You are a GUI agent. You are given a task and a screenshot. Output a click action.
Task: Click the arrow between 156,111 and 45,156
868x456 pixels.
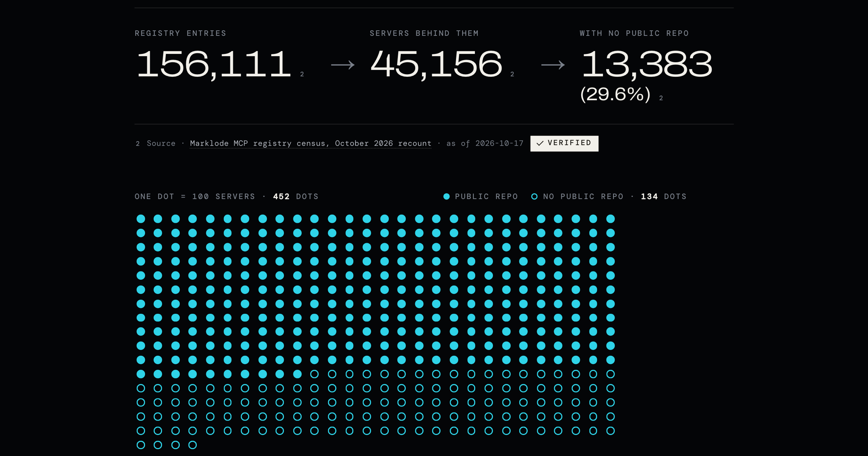(343, 65)
